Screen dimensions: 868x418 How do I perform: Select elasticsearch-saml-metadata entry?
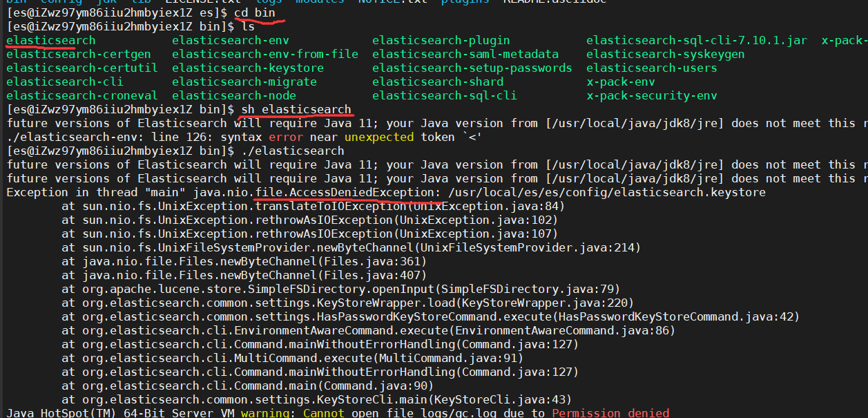[465, 54]
